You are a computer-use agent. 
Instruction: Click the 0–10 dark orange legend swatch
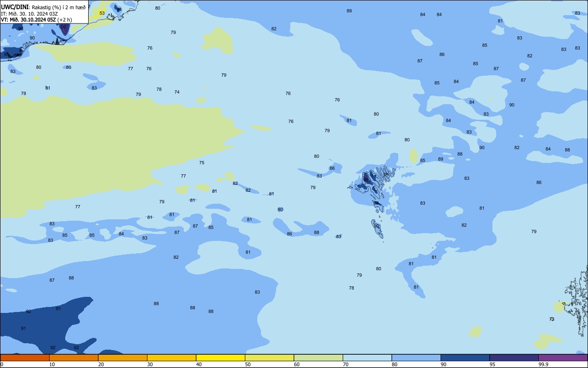click(25, 357)
